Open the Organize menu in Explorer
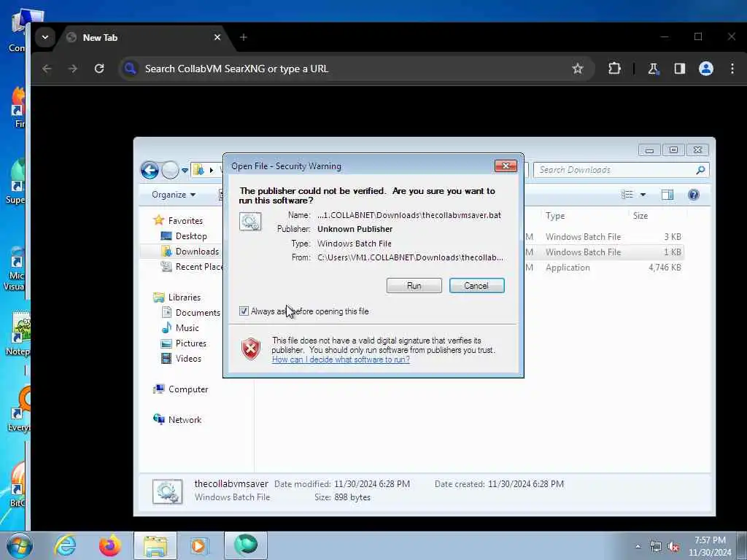 (174, 194)
